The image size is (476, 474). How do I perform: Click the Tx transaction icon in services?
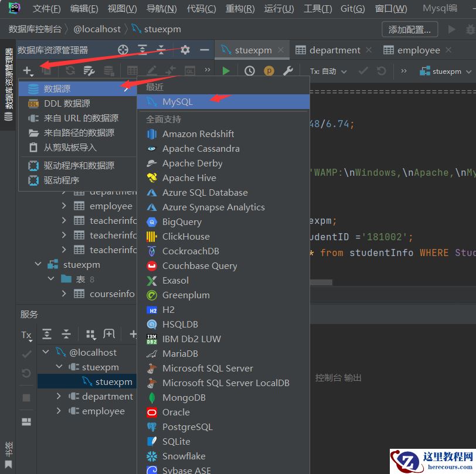click(x=27, y=335)
